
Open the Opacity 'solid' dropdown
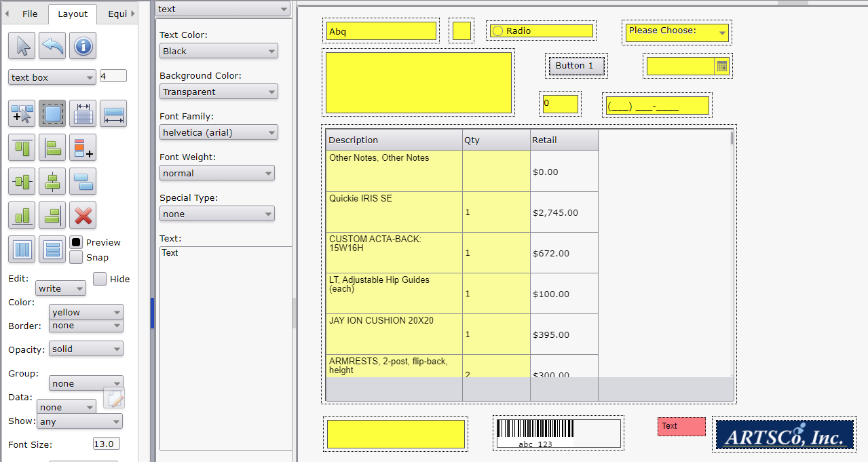[86, 349]
